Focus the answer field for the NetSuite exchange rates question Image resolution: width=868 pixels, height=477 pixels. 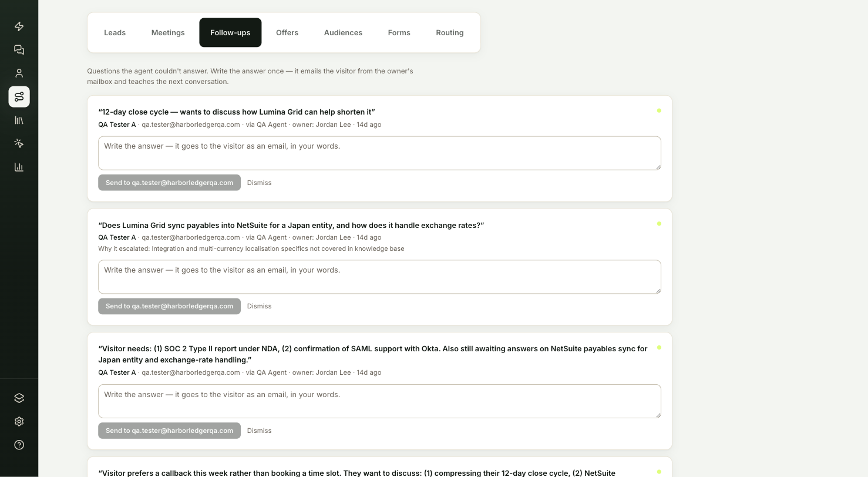379,277
